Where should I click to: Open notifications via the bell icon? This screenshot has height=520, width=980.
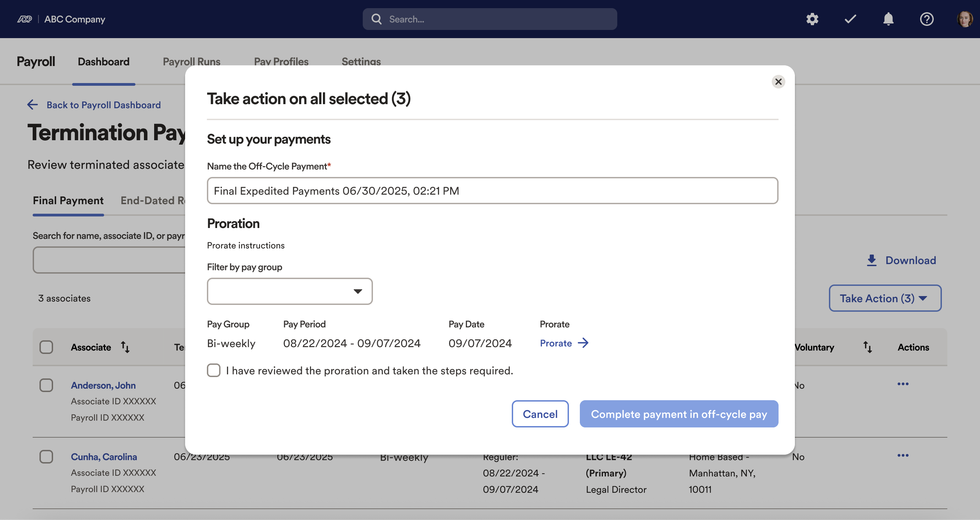(x=888, y=19)
